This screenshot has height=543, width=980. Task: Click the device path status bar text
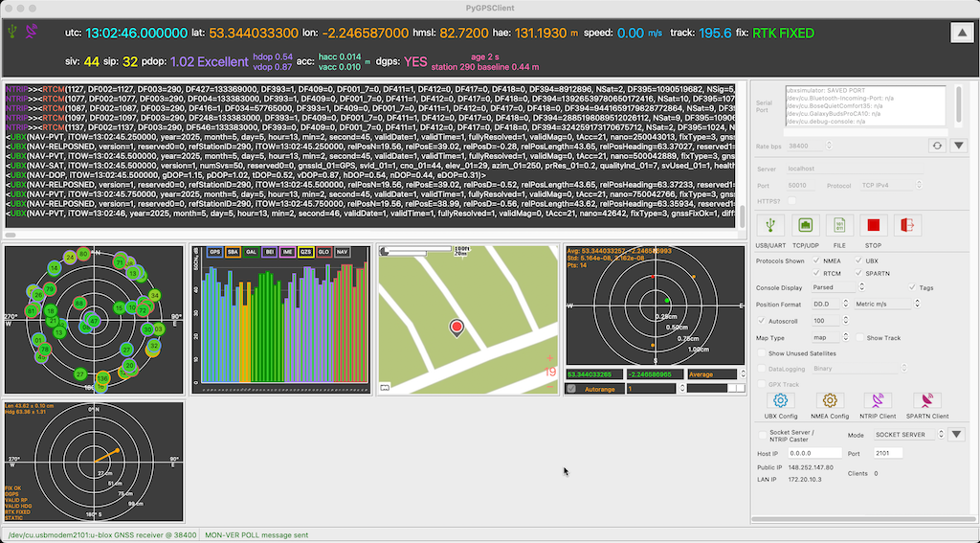click(x=101, y=535)
